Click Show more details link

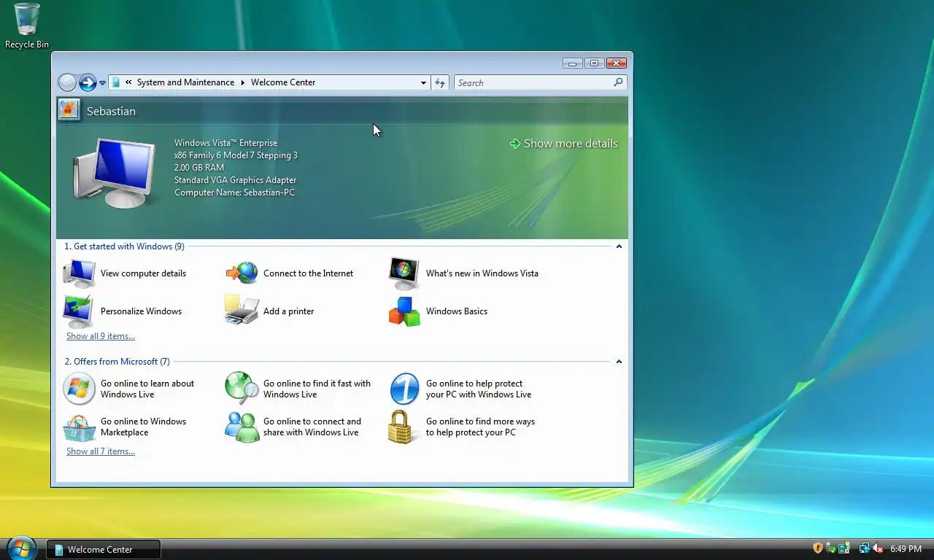click(564, 144)
